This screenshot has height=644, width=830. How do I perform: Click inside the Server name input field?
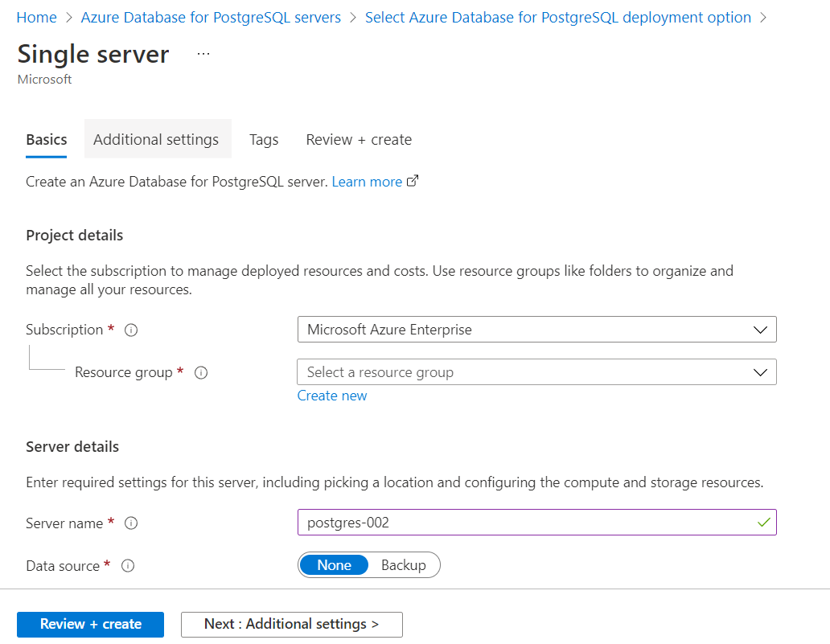(483, 522)
